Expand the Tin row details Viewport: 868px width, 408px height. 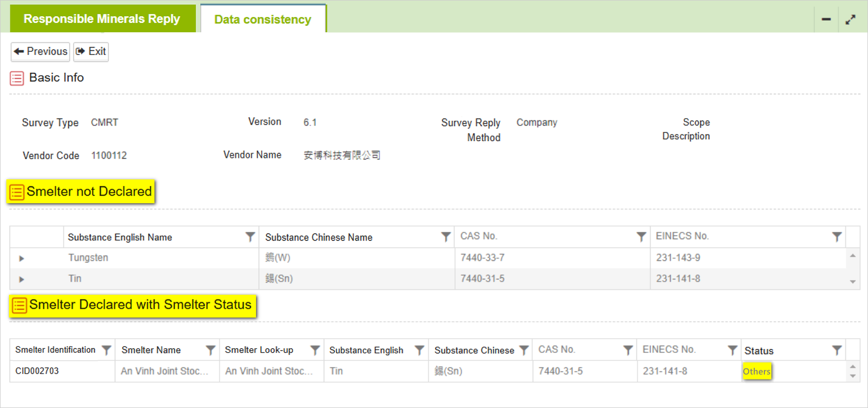coord(22,279)
